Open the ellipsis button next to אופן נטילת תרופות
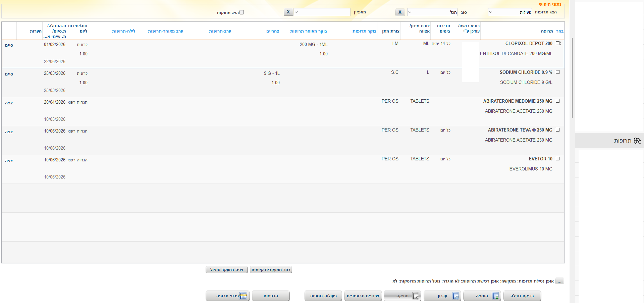Viewport: 644px width, 305px height. (x=559, y=281)
